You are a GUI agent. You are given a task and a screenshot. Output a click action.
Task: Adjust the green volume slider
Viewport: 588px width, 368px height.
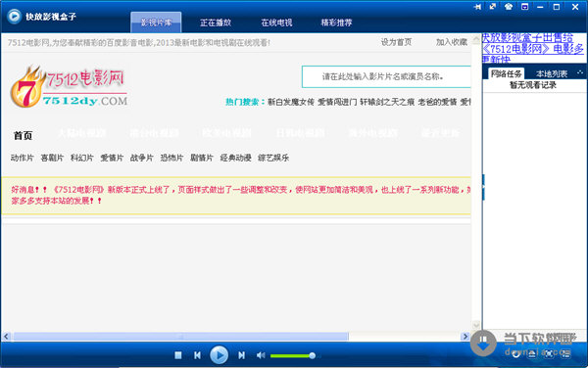pos(293,355)
